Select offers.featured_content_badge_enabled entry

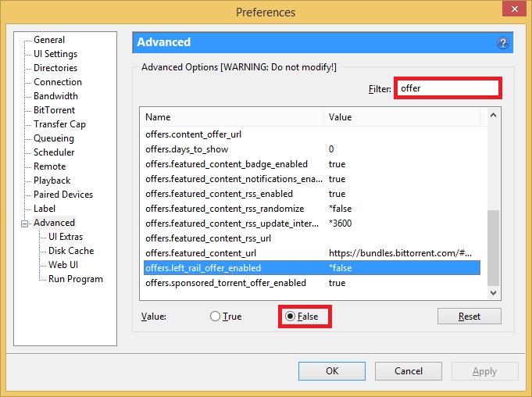coord(227,164)
